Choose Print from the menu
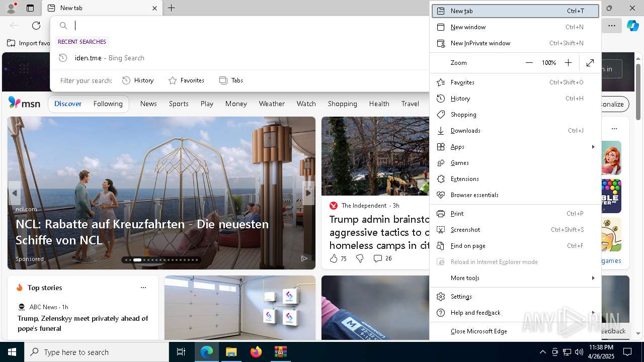Viewport: 644px width, 362px height. [x=516, y=214]
